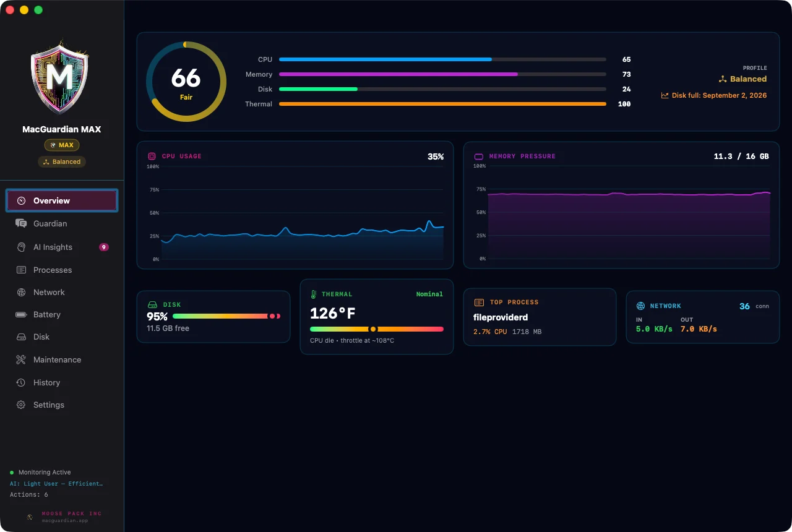Click the Nominal thermal status
Screen dimensions: 792x532
tap(429, 294)
